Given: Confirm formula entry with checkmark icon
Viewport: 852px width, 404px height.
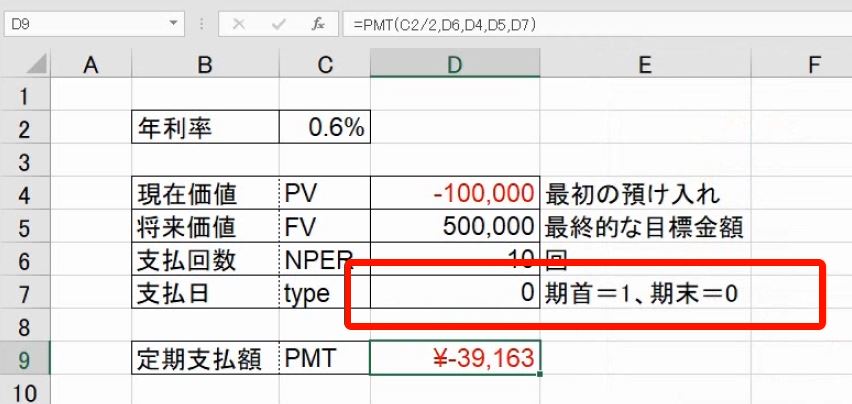Looking at the screenshot, I should click(279, 24).
